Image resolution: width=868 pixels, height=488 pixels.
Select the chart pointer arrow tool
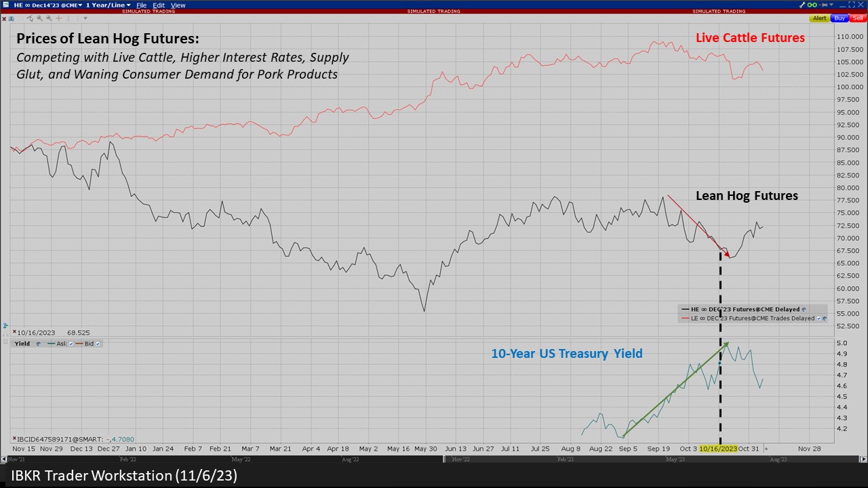[x=30, y=18]
